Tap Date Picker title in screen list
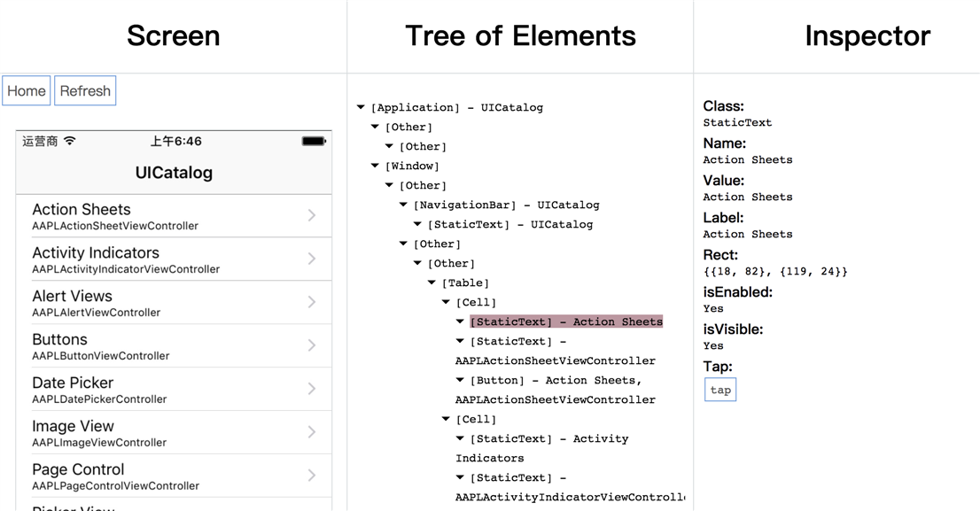This screenshot has width=980, height=511. [73, 383]
